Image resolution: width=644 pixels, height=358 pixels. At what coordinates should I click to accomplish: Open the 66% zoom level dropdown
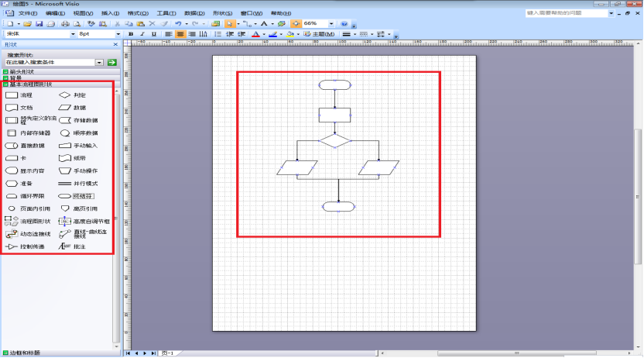tap(331, 24)
